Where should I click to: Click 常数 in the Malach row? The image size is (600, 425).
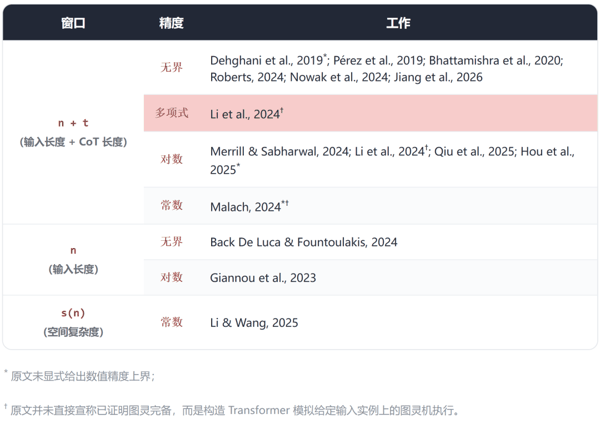pyautogui.click(x=171, y=205)
